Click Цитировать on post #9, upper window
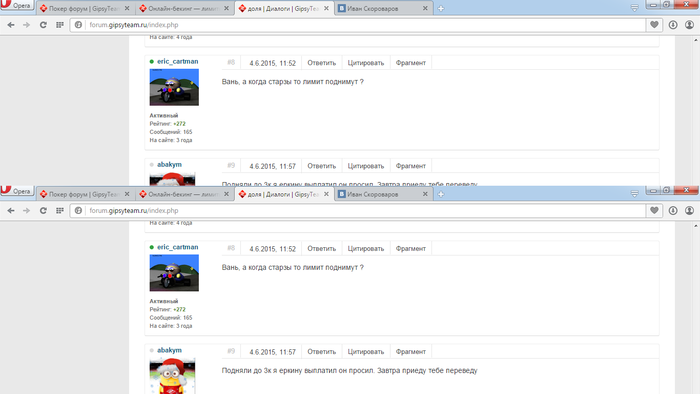Image resolution: width=700 pixels, height=394 pixels. tap(366, 166)
